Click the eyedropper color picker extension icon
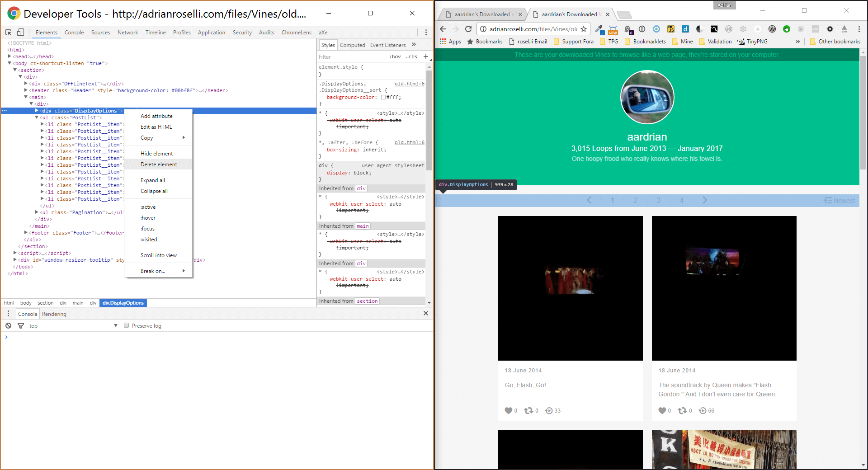 tap(599, 29)
